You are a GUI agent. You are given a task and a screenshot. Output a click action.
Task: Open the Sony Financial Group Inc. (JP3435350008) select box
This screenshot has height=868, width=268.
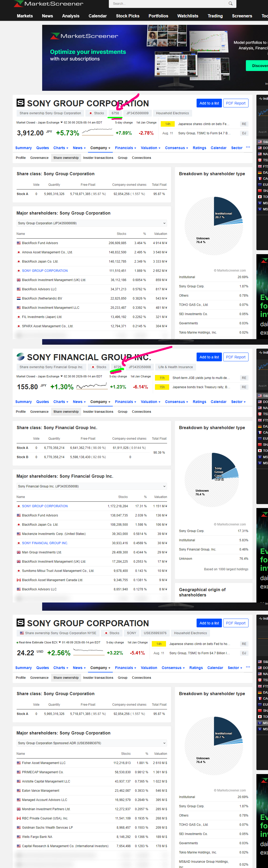coord(92,486)
